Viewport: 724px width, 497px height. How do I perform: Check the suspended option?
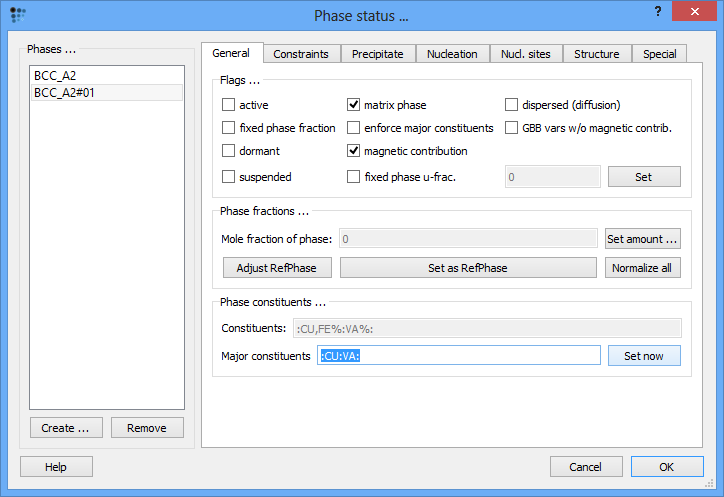pyautogui.click(x=229, y=177)
